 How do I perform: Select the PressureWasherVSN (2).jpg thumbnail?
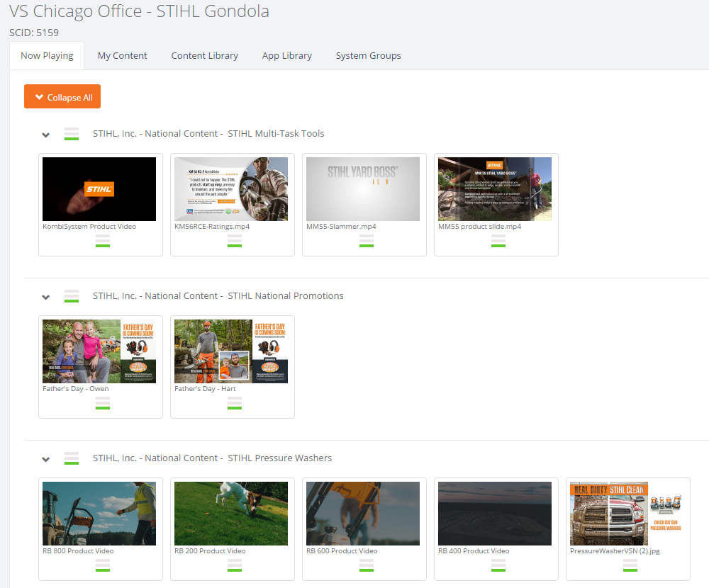click(x=627, y=514)
